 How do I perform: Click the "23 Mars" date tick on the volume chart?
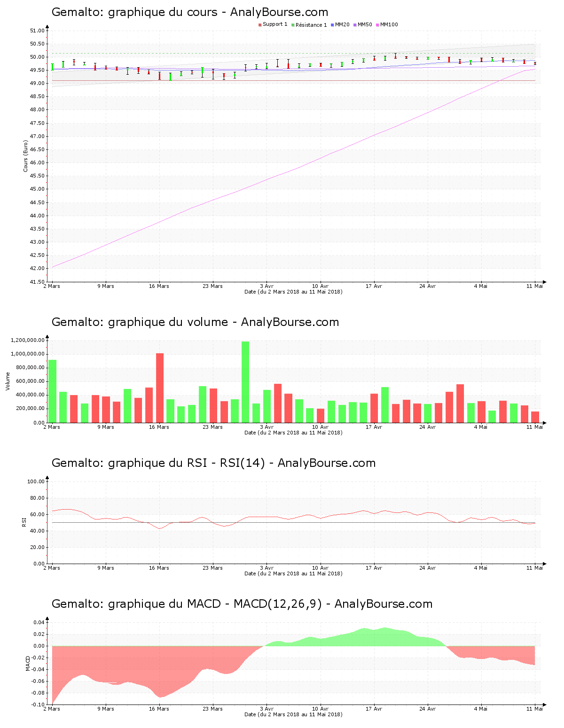212,427
